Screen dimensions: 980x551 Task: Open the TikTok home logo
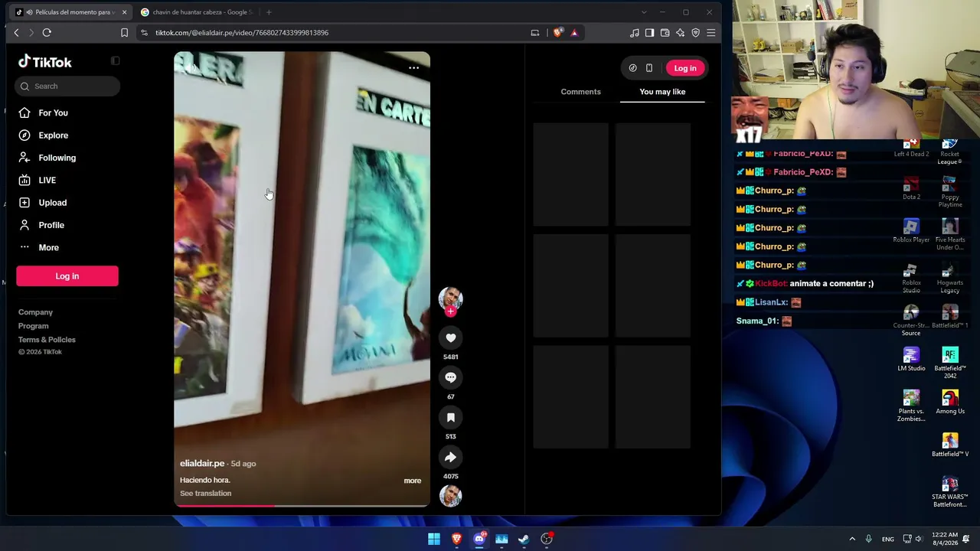click(x=45, y=62)
